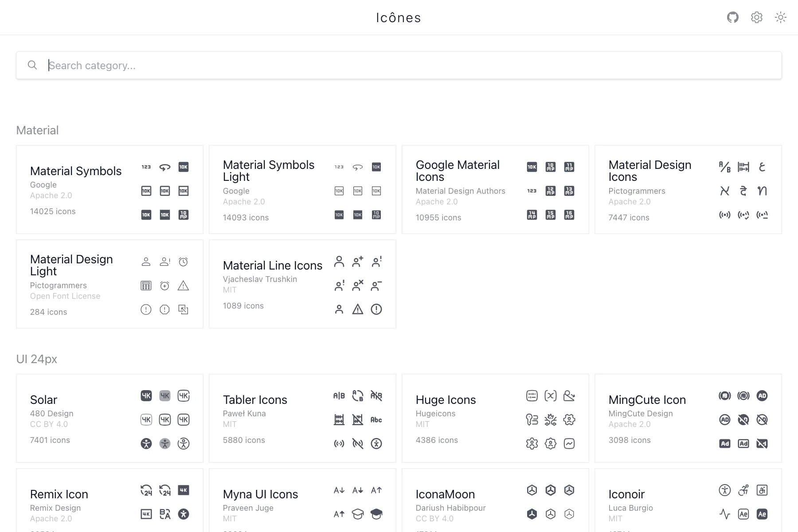Click the magnifying glass search icon
The height and width of the screenshot is (532, 798).
click(x=32, y=66)
